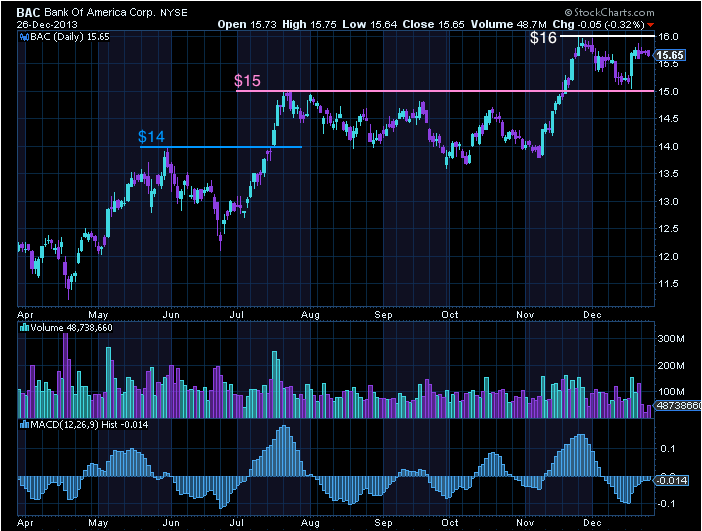Screen dimensions: 702x531
Task: Click the Low 15.64 value
Action: (x=370, y=25)
